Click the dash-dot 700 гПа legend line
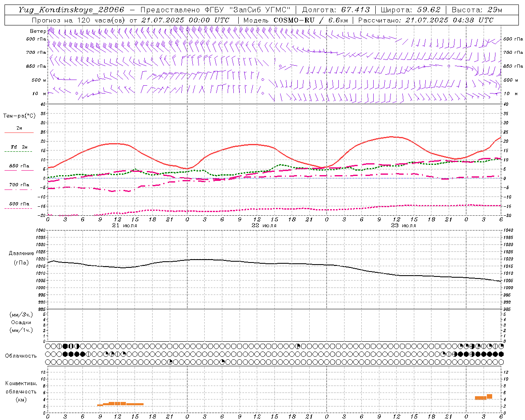Viewport: 525px width, 420px height. [18, 189]
